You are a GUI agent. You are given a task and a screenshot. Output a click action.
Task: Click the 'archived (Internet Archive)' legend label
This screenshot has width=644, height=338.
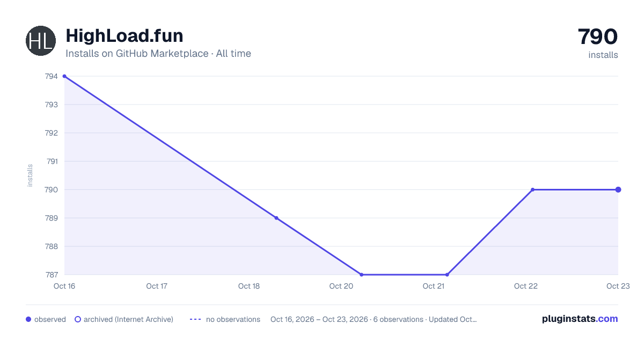point(128,319)
